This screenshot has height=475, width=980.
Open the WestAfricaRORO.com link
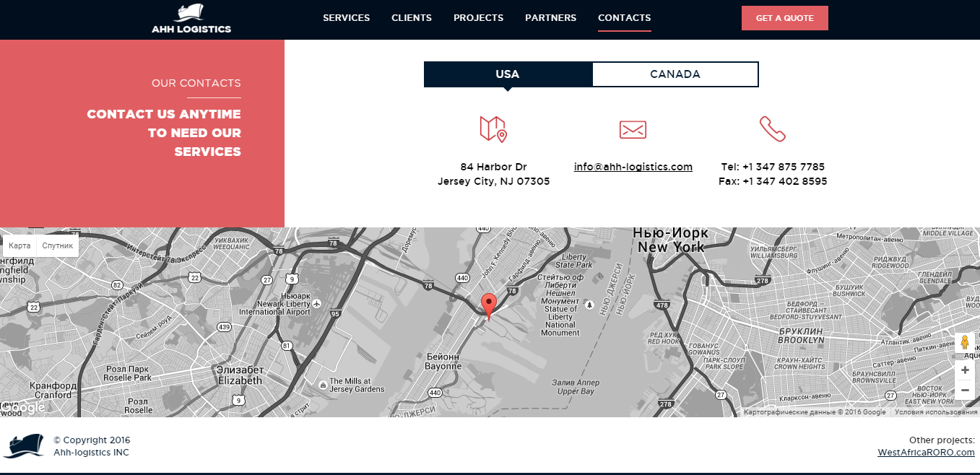[x=926, y=453]
